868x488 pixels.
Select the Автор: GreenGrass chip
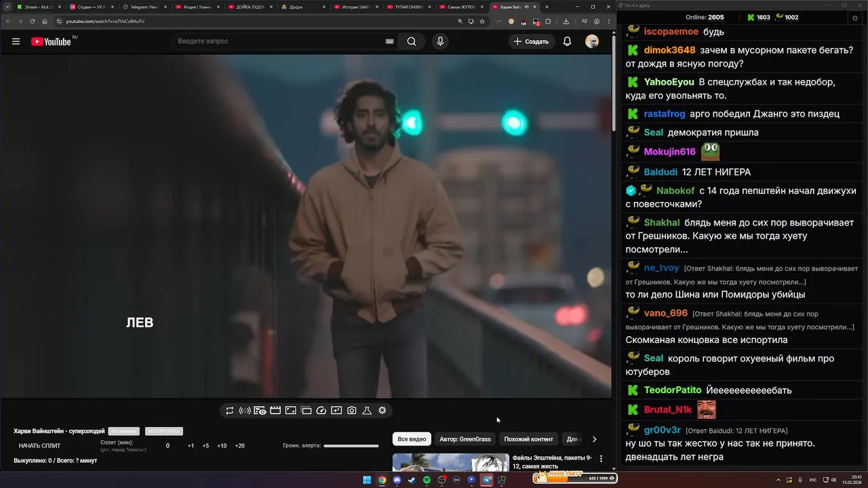[x=465, y=439]
